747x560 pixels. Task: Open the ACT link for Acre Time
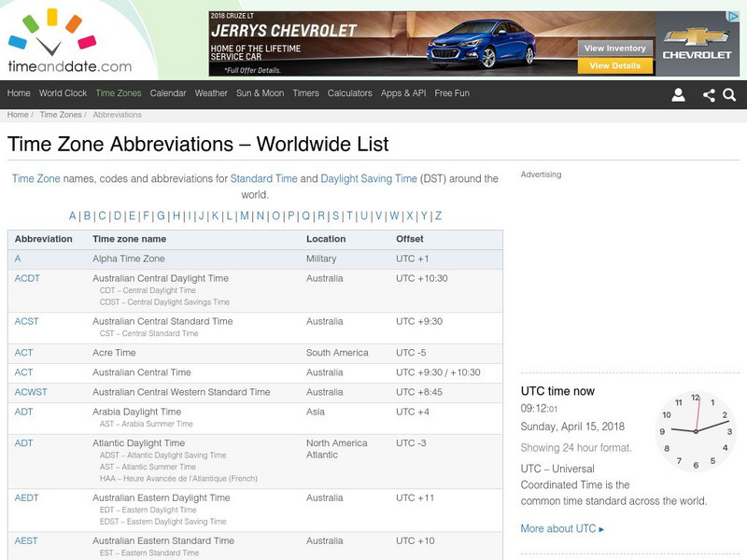(x=24, y=353)
